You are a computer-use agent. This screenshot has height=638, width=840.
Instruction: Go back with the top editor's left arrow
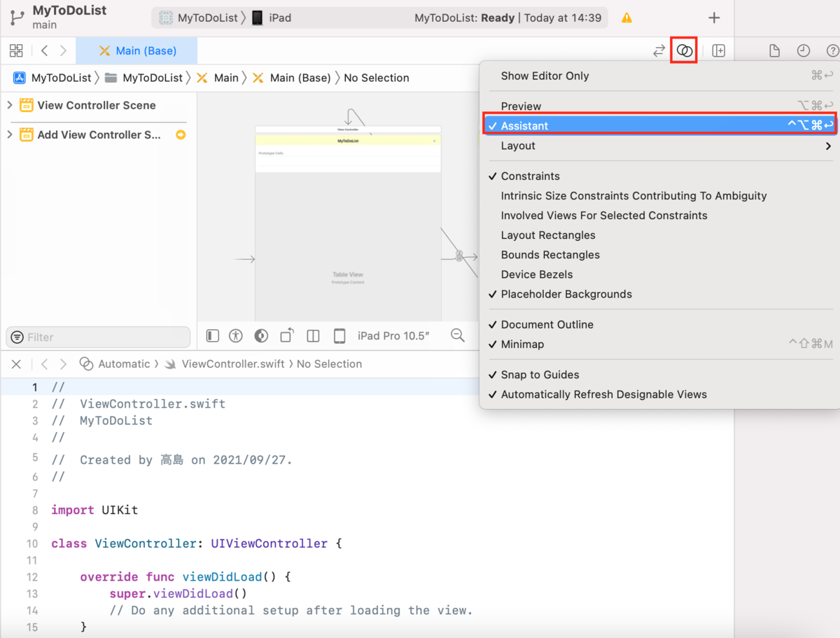[x=45, y=50]
